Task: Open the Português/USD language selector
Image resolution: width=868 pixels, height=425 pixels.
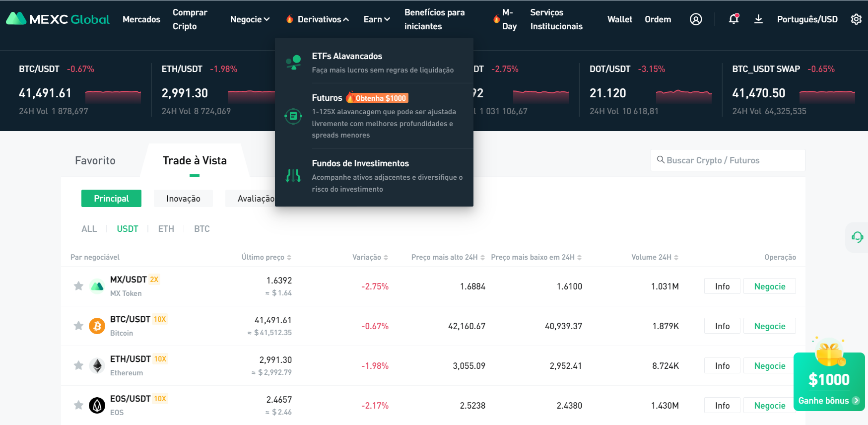Action: pos(807,19)
